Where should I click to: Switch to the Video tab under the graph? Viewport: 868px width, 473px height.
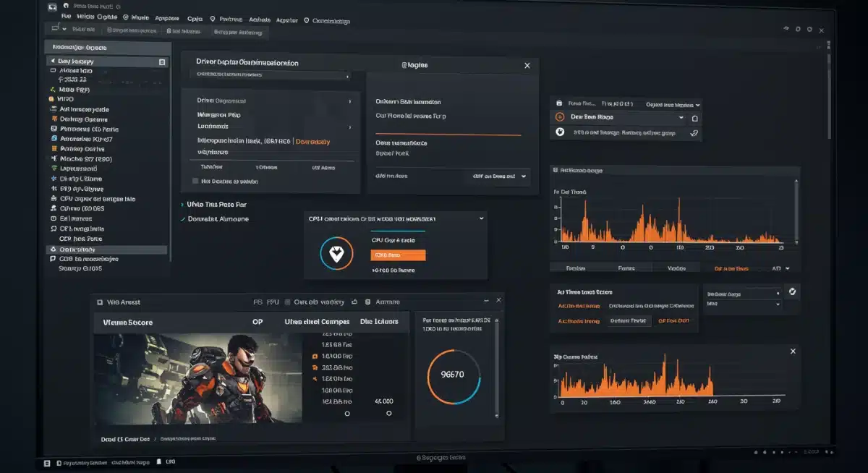click(676, 267)
